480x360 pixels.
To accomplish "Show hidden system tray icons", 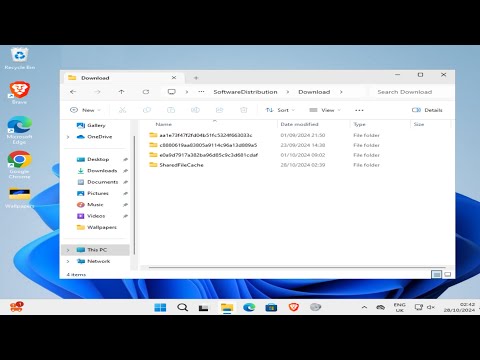I will coord(364,307).
